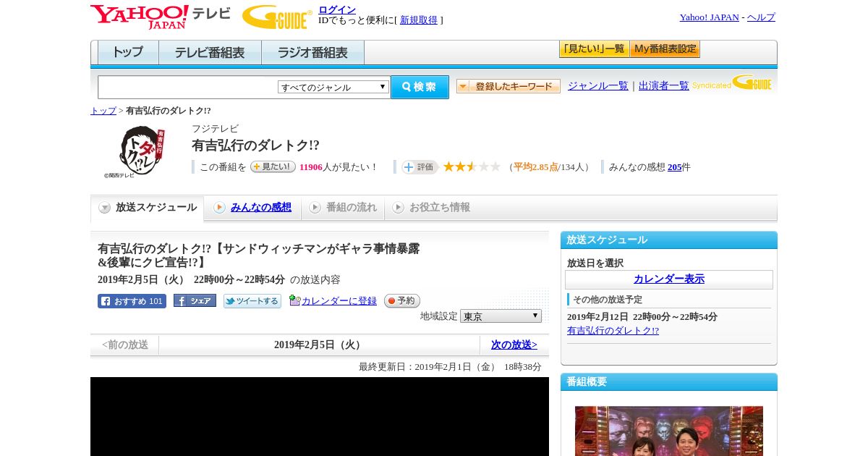868x456 pixels.
Task: Click the black video player area
Action: pyautogui.click(x=320, y=416)
